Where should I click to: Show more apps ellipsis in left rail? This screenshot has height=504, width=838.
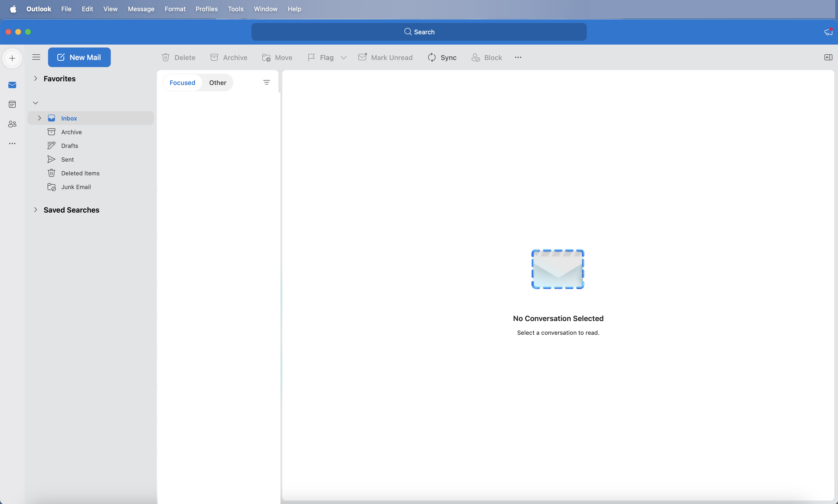tap(12, 144)
